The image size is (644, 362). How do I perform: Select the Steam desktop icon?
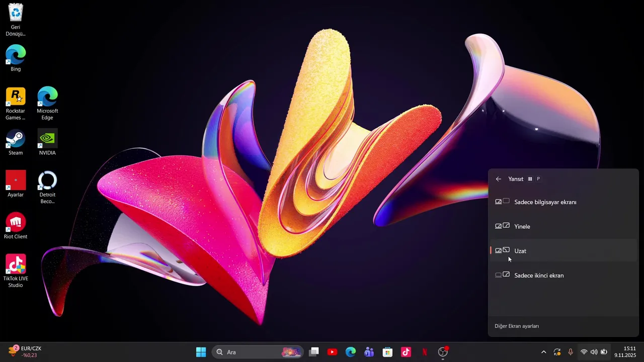click(16, 142)
